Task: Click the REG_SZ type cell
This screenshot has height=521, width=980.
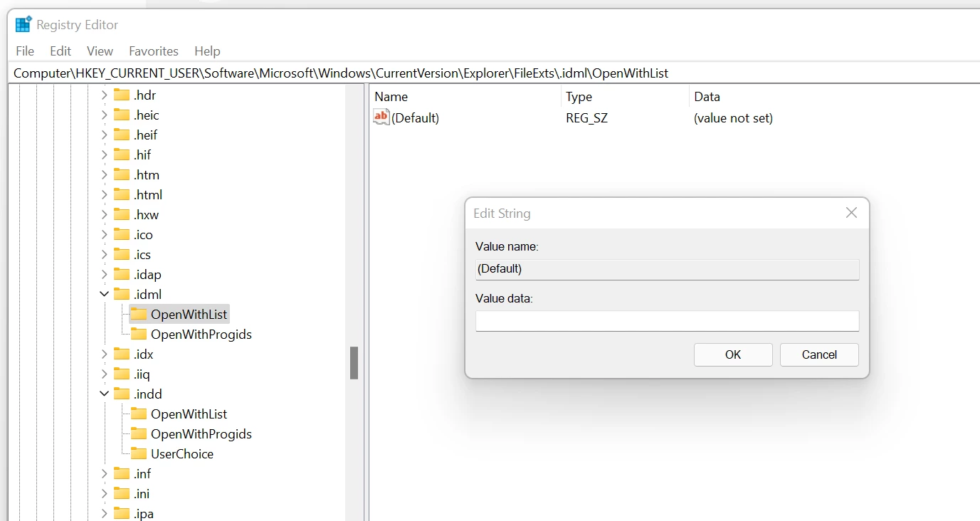Action: [x=587, y=118]
